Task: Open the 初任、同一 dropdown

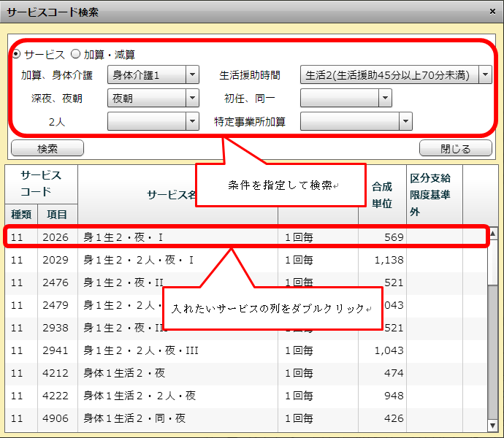Action: tap(345, 98)
